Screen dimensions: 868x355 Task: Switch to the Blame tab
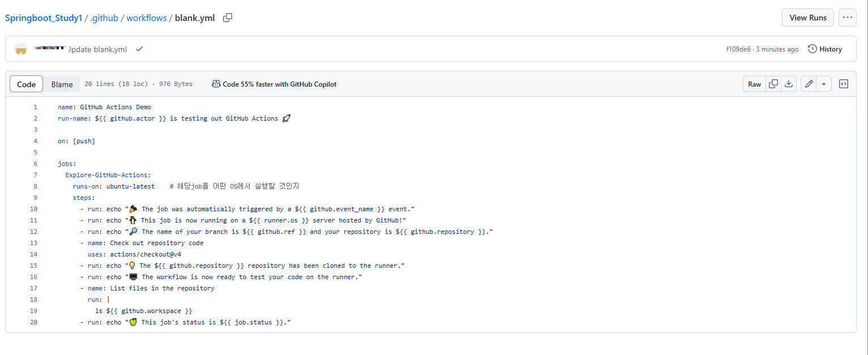point(62,84)
